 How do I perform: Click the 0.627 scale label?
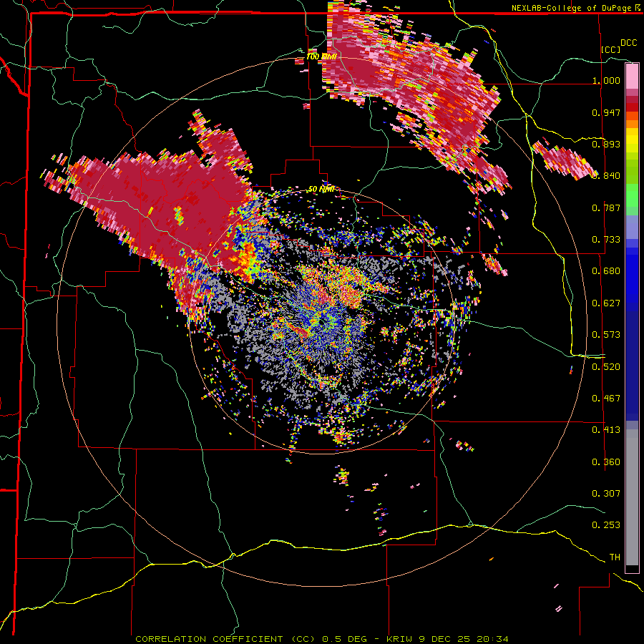coord(606,303)
